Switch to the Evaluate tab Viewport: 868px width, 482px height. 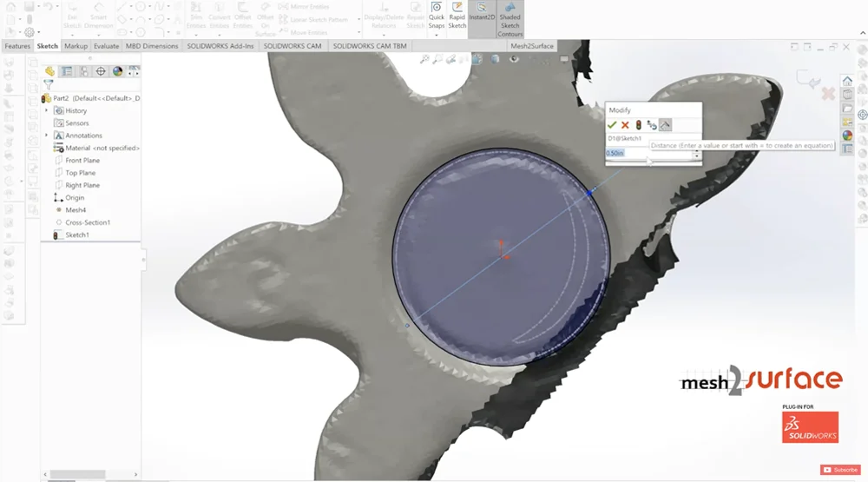107,46
